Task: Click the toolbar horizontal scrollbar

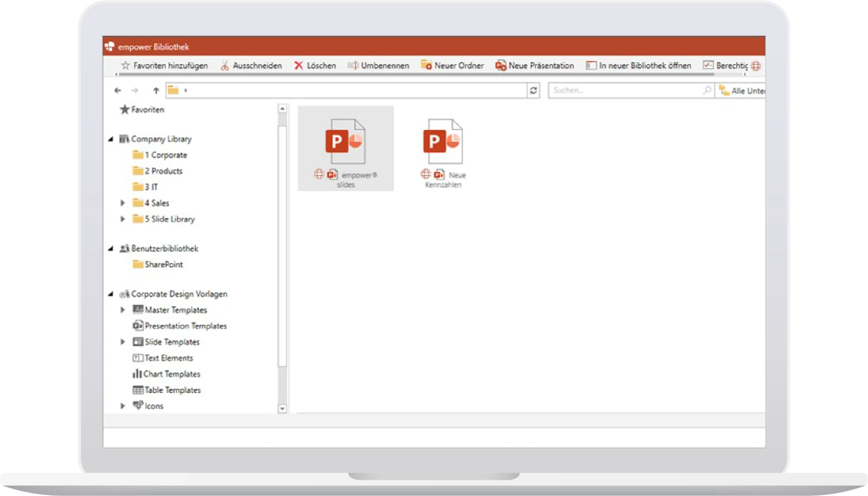Action: [417, 74]
